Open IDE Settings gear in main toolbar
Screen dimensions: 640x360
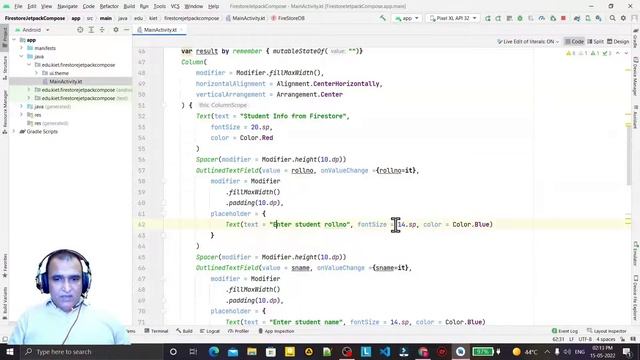[623, 18]
